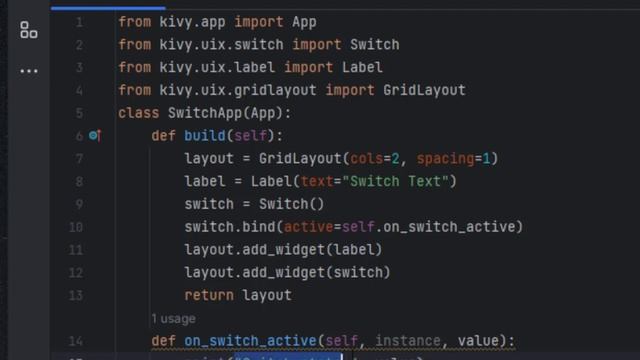Click 'switch.bind' on line 10
Viewport: 640px width, 360px height.
point(230,227)
